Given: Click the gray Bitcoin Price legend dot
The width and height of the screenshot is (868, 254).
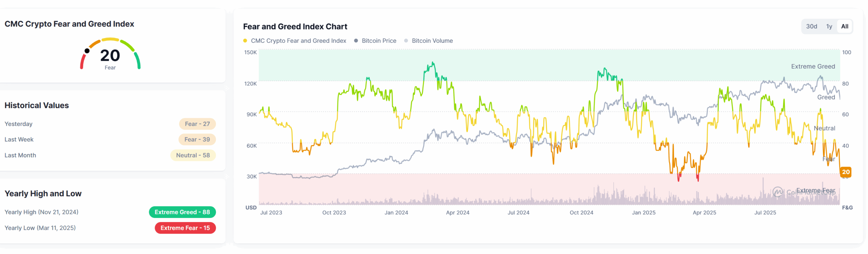Looking at the screenshot, I should pos(356,41).
